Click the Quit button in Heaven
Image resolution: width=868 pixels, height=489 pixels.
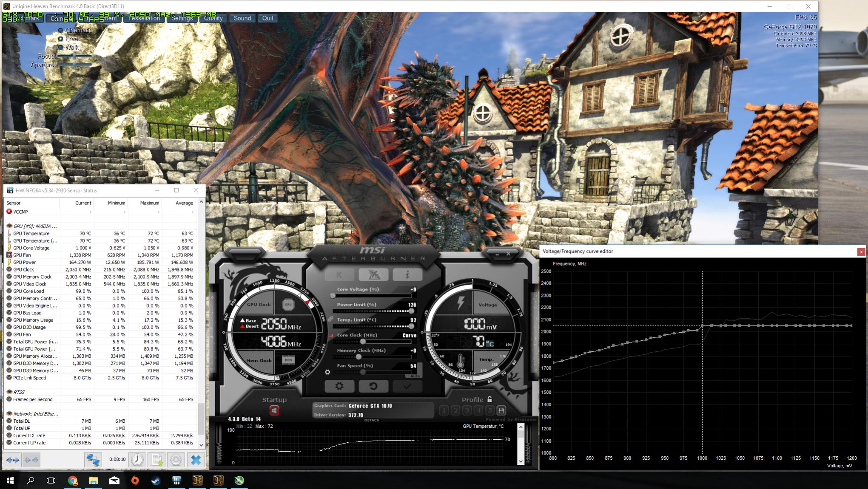tap(268, 18)
